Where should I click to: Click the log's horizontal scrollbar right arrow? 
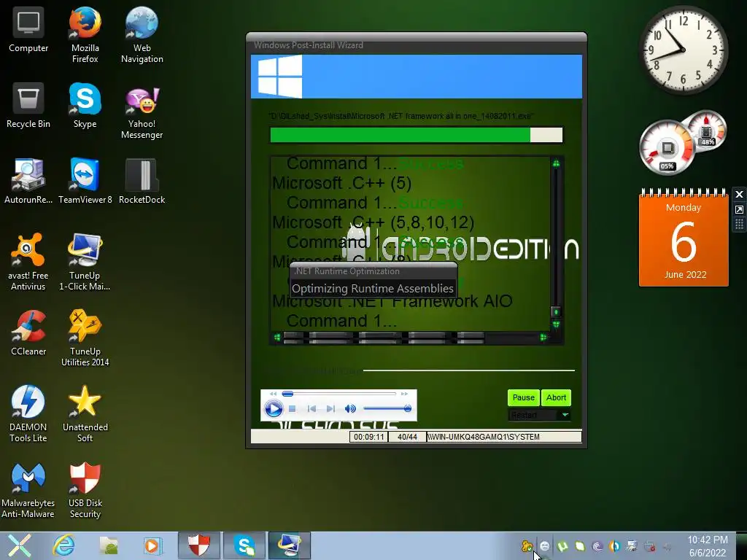(543, 337)
